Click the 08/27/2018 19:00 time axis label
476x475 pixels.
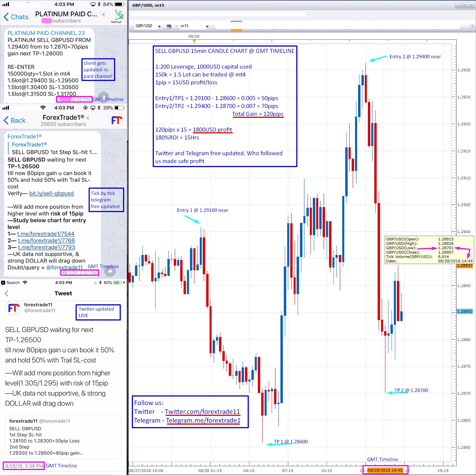(146, 471)
